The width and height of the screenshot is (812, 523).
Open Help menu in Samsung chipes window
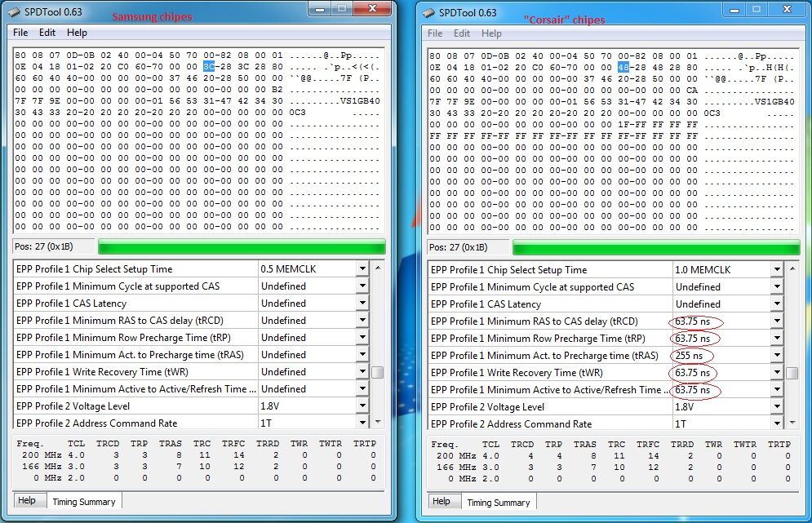point(77,33)
